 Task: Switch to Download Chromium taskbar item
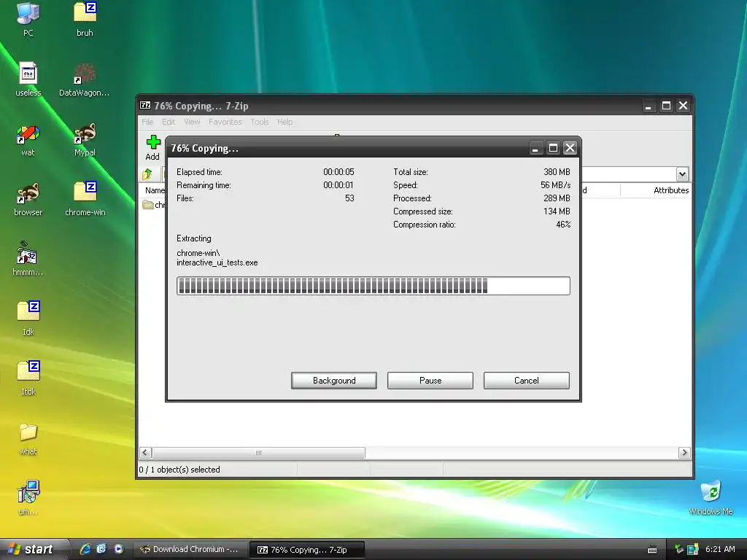coord(190,550)
